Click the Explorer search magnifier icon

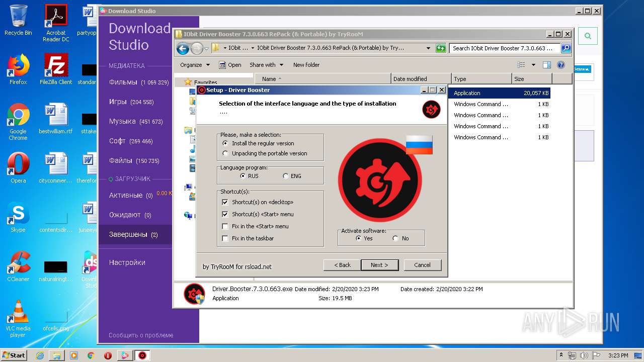point(566,48)
